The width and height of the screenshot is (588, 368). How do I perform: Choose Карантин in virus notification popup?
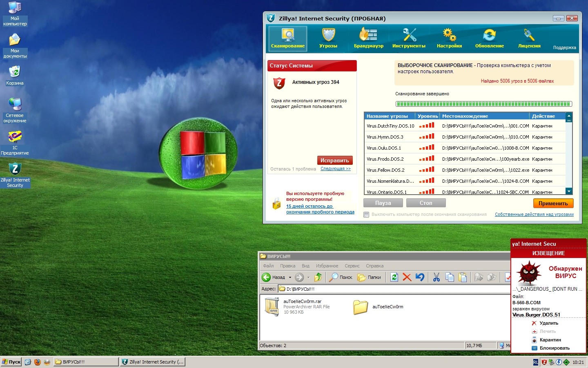click(550, 340)
